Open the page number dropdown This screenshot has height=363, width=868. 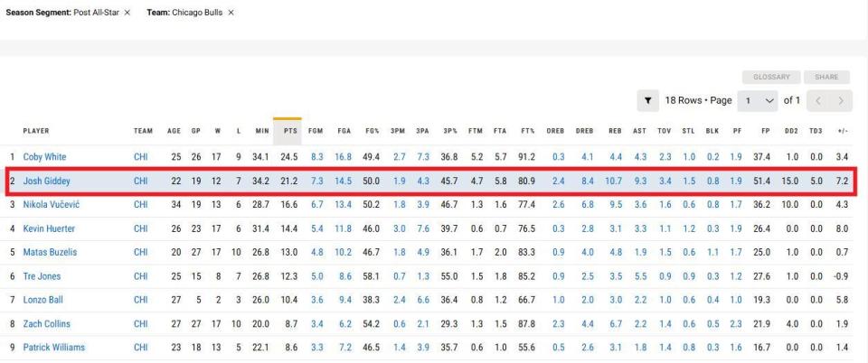coord(758,100)
